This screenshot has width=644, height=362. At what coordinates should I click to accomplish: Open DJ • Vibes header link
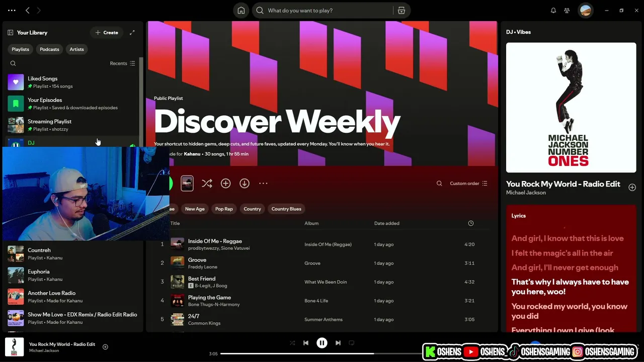[518, 32]
